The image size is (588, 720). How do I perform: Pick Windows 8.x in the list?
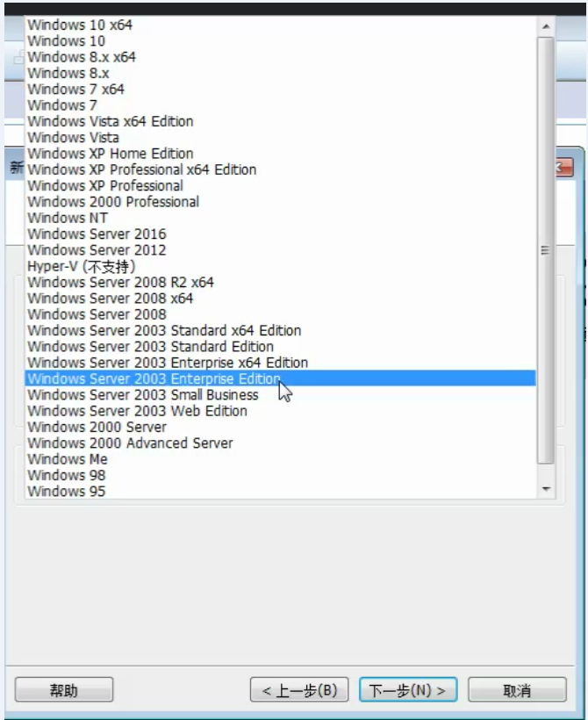280,73
